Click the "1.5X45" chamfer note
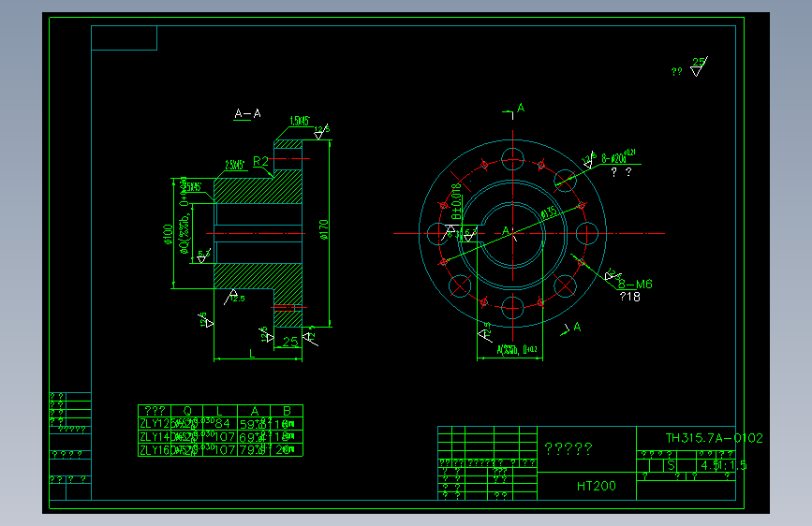812x526 pixels. (x=300, y=121)
